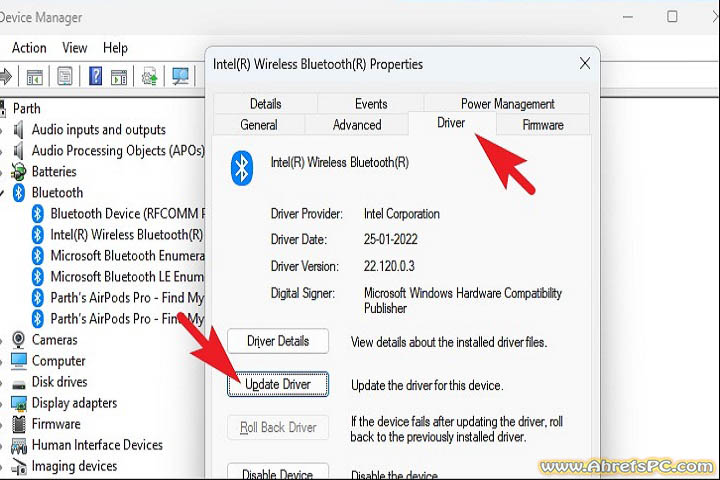Click the Roll Back Driver button
Image resolution: width=720 pixels, height=480 pixels.
click(278, 427)
